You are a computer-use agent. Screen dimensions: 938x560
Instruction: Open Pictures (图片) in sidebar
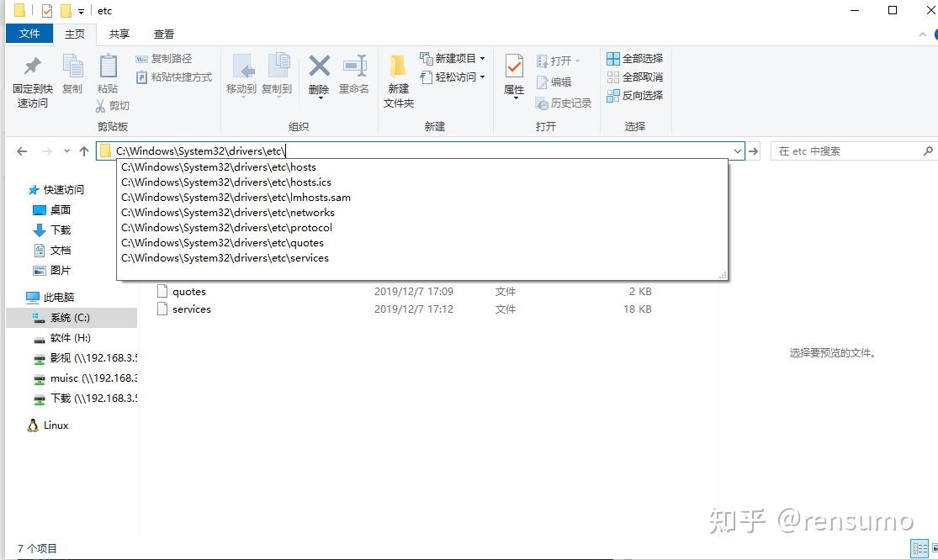(52, 271)
